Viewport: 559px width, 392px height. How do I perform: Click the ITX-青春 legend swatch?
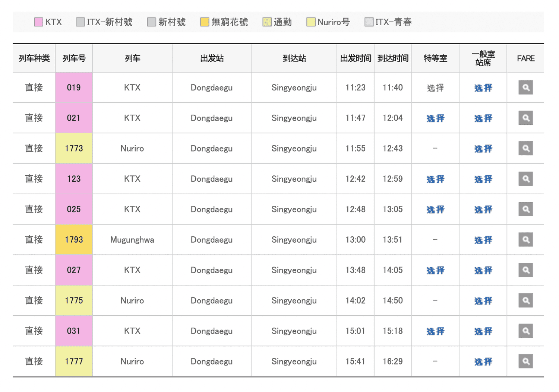[369, 22]
